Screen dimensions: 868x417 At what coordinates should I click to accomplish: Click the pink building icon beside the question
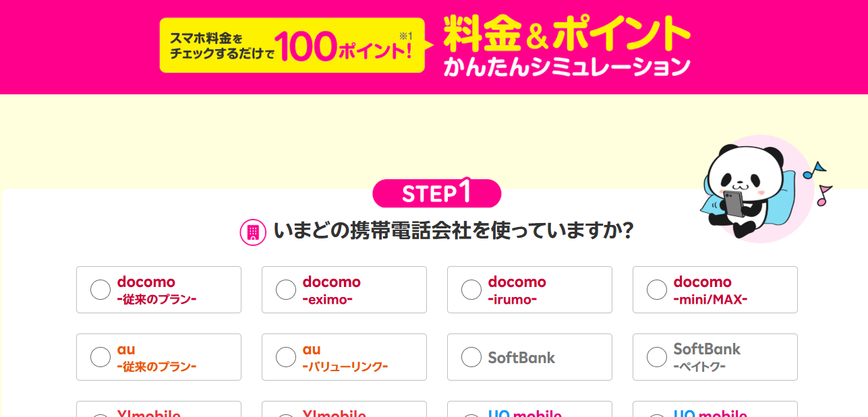[253, 232]
